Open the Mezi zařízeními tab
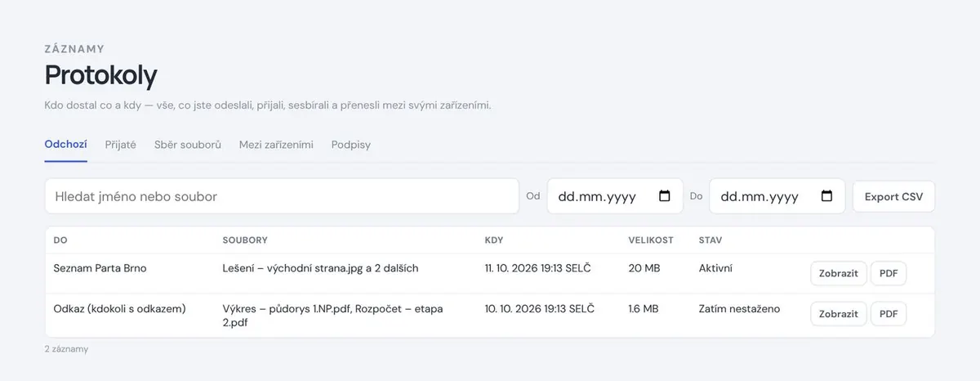The image size is (980, 381). [276, 145]
